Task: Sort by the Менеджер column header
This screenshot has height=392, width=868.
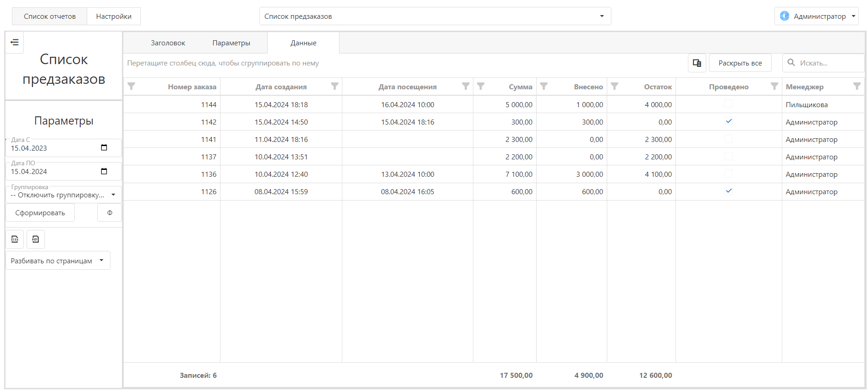Action: click(805, 87)
